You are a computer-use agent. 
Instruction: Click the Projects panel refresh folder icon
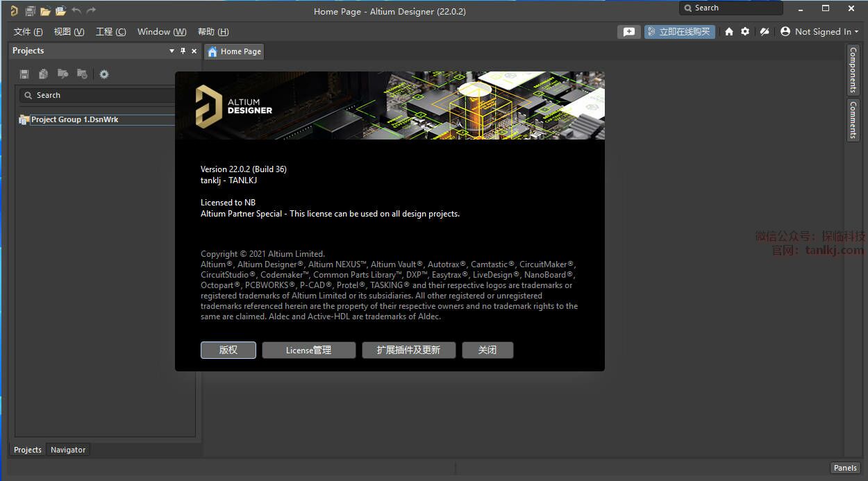[x=82, y=74]
